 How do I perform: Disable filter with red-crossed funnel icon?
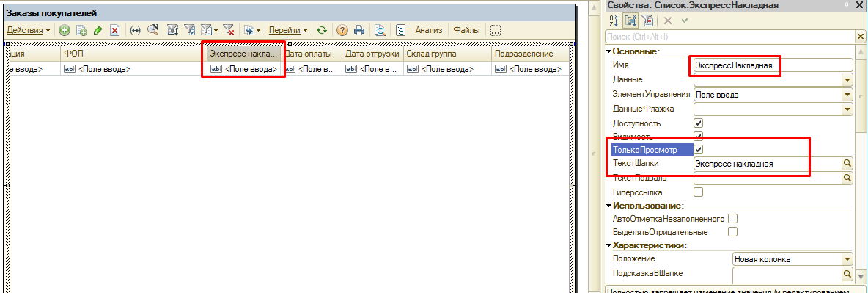pos(229,30)
